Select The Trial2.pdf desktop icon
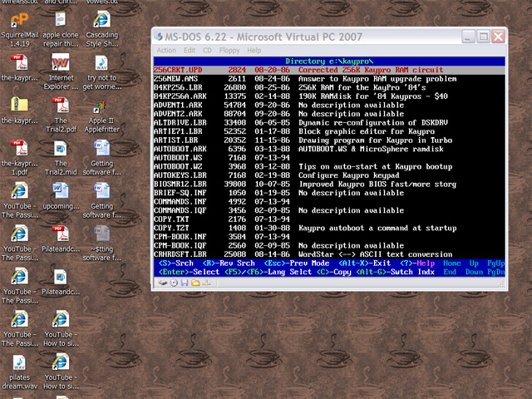The height and width of the screenshot is (399, 532). point(61,115)
